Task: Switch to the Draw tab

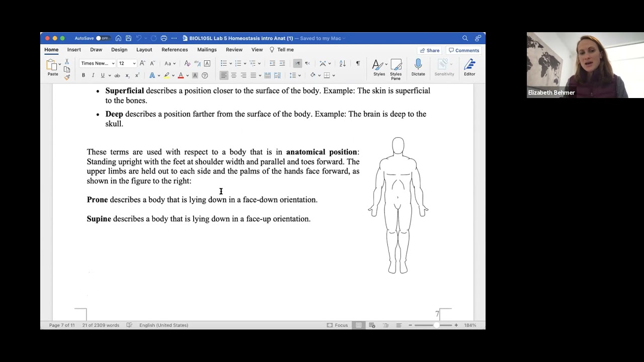Action: coord(96,50)
